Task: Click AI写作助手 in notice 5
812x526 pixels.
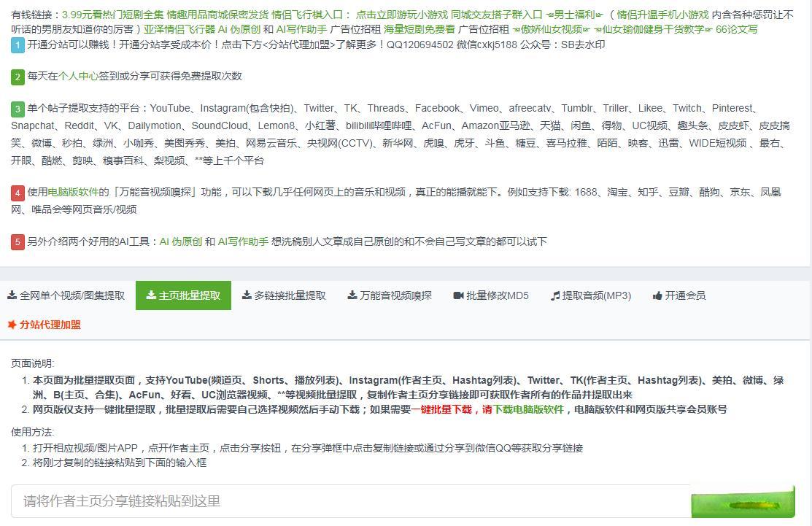Action: click(x=244, y=241)
